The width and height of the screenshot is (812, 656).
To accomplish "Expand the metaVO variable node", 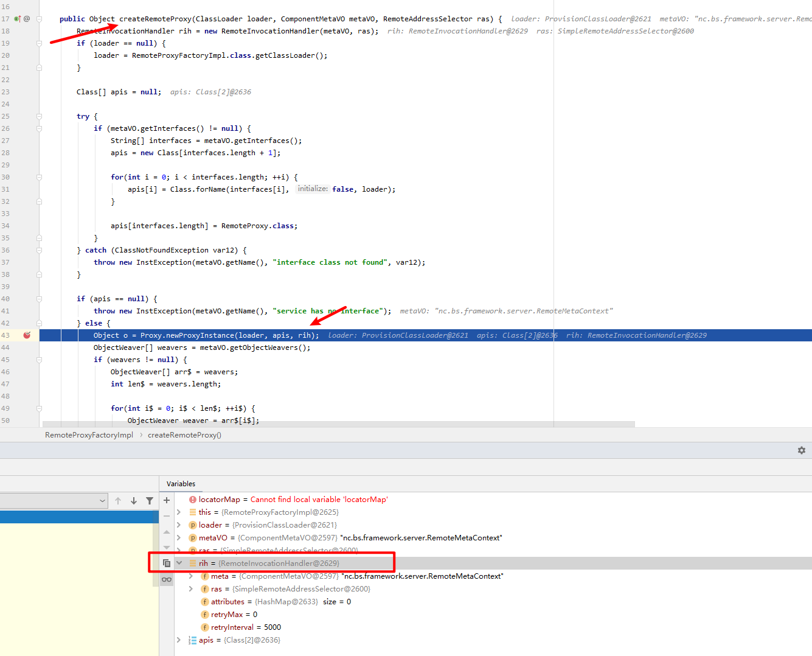I will coord(179,538).
